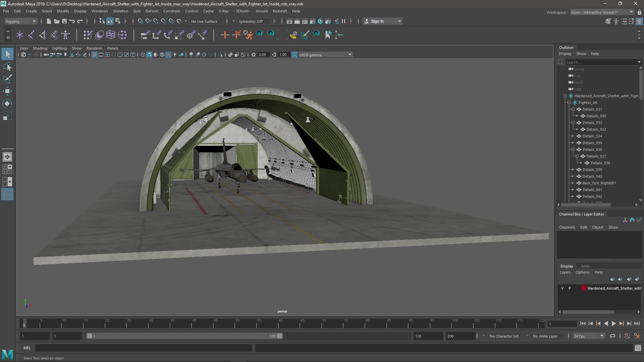This screenshot has width=644, height=362.
Task: Click No Live Surface field
Action: (206, 21)
